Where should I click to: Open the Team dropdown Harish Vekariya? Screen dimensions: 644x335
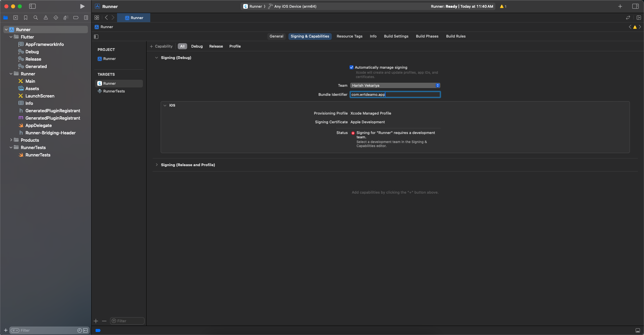395,85
